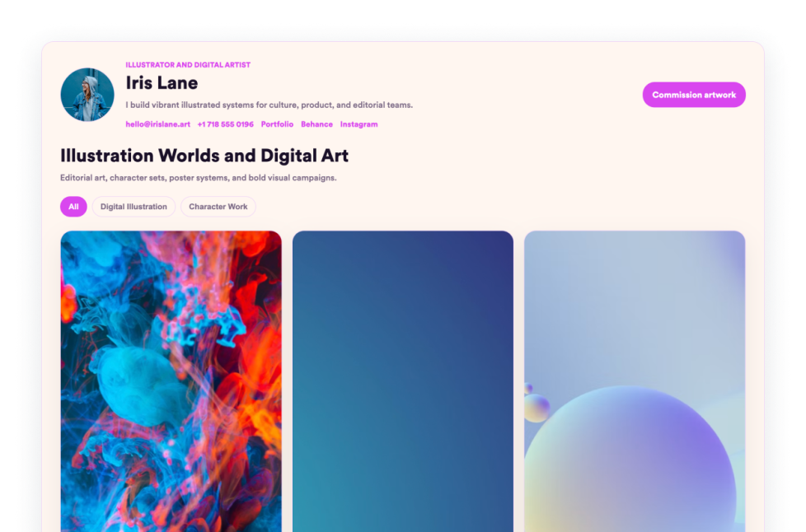Visit the Instagram link
The image size is (806, 532).
[x=358, y=124]
